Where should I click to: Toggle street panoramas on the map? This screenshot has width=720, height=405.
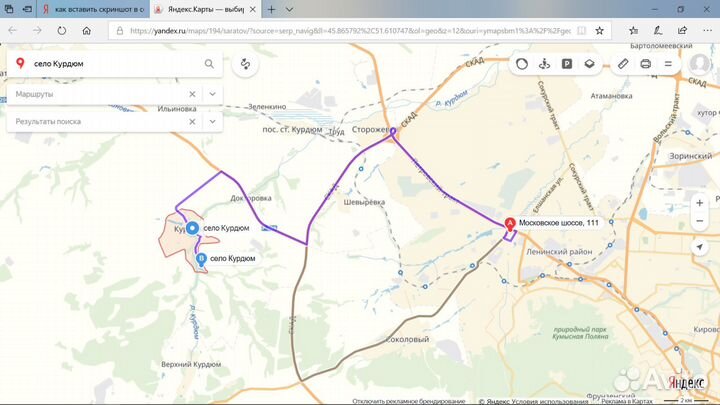tap(544, 64)
